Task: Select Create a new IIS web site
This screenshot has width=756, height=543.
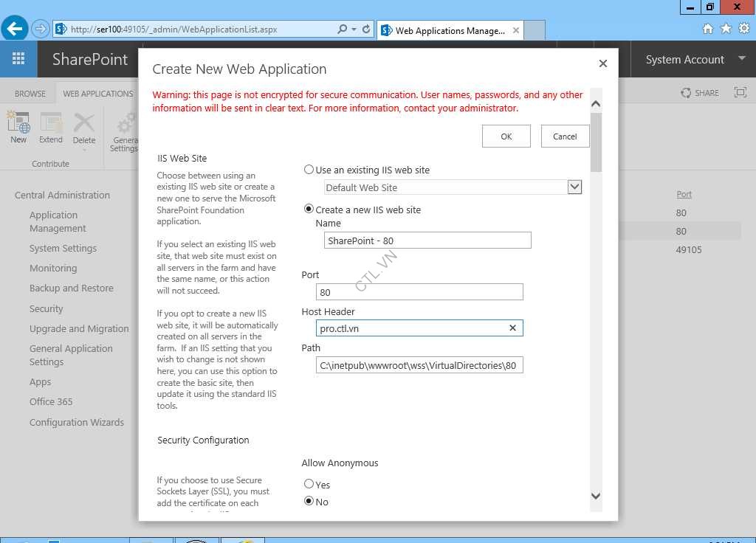Action: point(309,210)
